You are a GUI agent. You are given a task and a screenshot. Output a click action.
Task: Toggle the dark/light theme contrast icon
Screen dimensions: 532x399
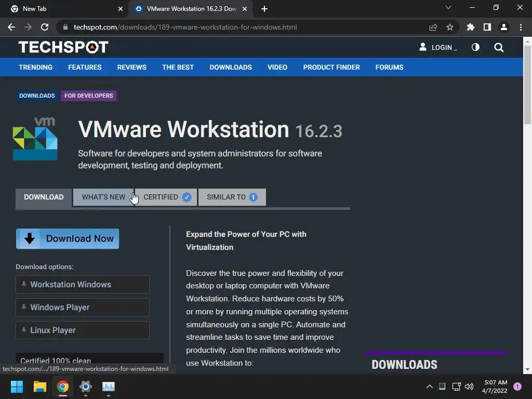click(476, 47)
